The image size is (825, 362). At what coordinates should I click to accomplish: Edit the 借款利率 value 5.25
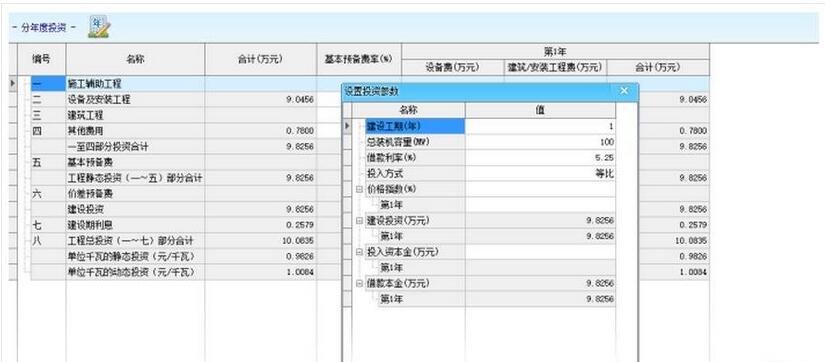pyautogui.click(x=540, y=158)
